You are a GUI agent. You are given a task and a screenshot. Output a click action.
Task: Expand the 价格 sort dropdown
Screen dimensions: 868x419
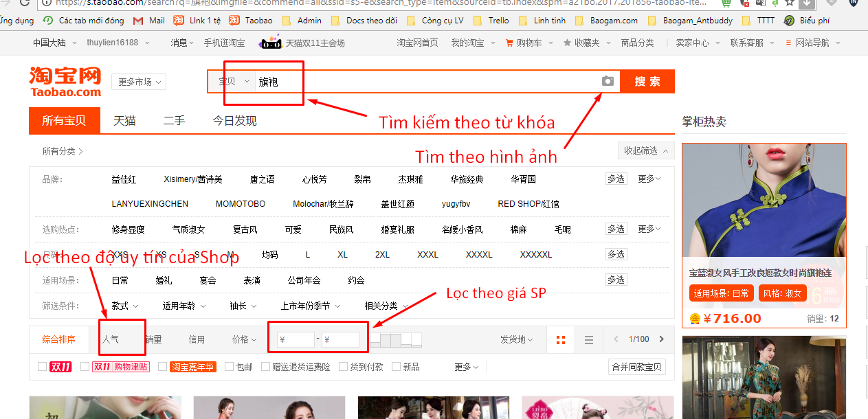point(244,339)
